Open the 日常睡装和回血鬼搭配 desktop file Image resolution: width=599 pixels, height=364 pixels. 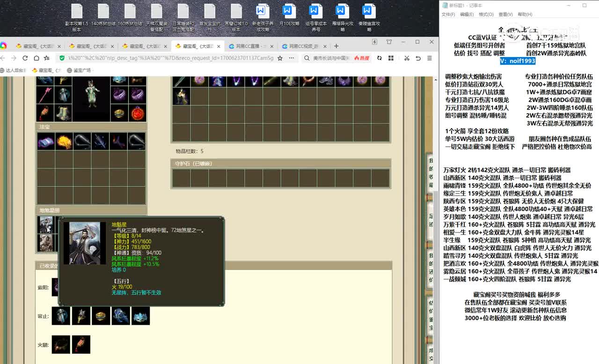pyautogui.click(x=183, y=18)
